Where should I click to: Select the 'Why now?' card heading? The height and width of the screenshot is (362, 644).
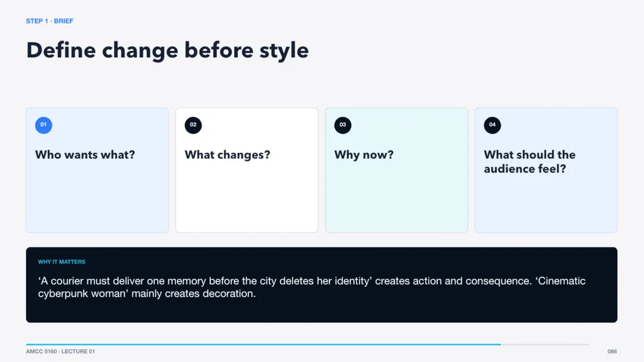point(364,155)
